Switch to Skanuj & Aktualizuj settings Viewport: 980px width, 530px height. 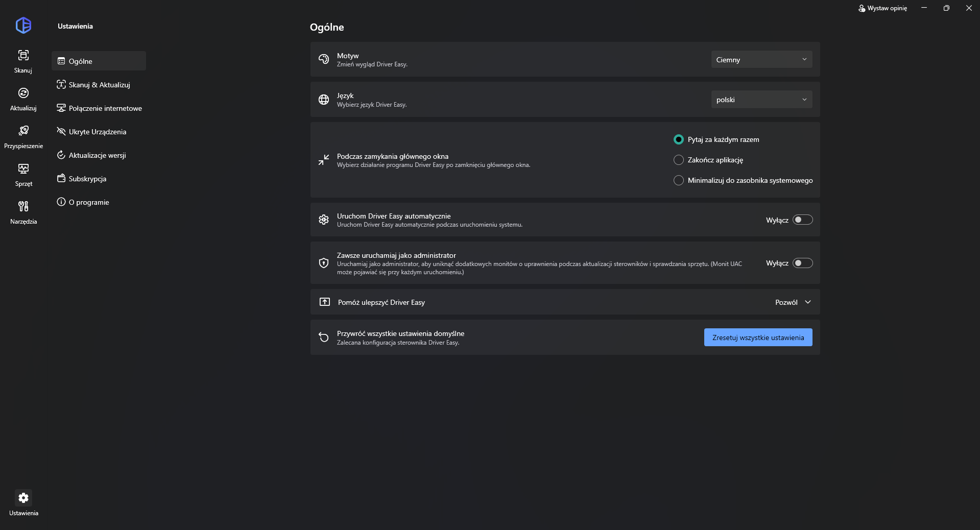99,84
